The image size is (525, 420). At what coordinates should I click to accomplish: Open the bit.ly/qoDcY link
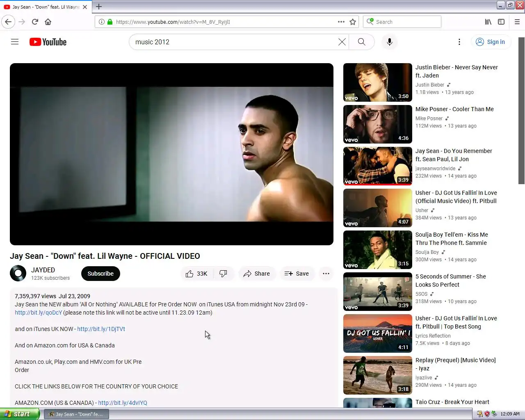tap(39, 313)
